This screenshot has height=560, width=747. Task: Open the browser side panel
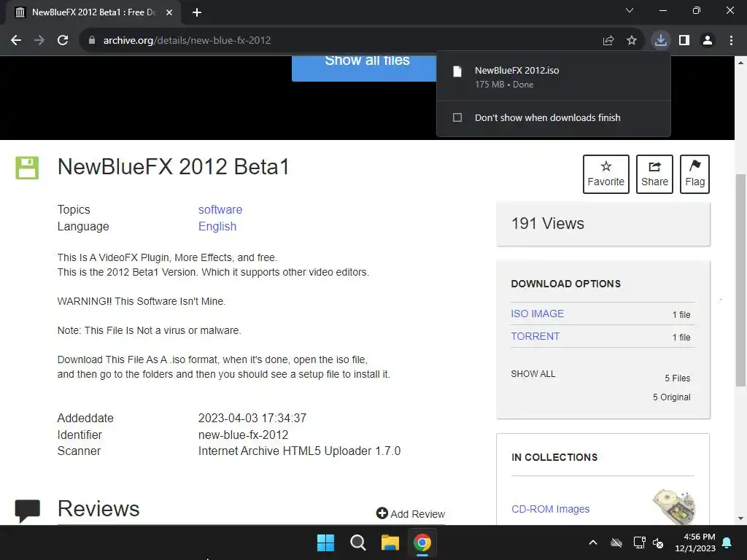(x=684, y=41)
